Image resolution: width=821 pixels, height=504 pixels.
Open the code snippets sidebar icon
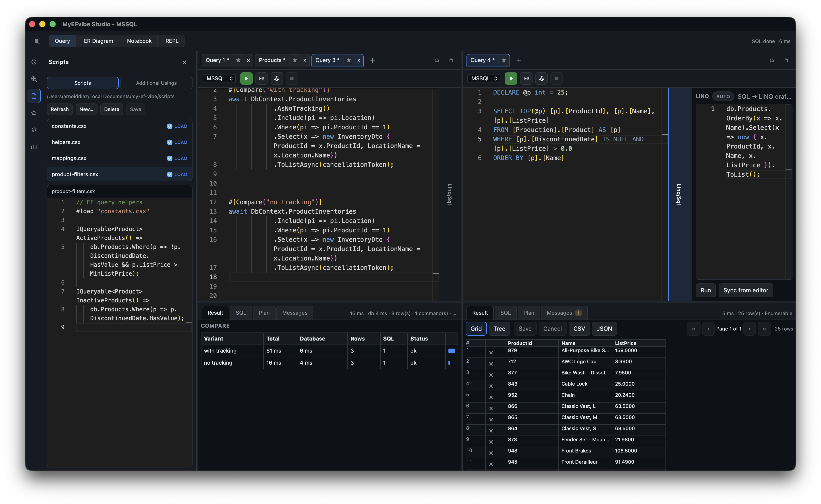(34, 130)
